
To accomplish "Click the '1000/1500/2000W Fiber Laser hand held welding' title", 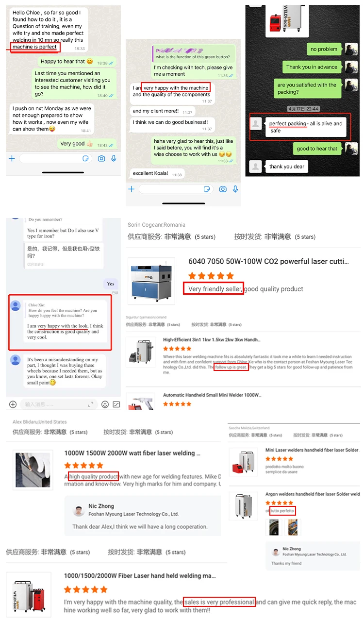I will point(140,576).
